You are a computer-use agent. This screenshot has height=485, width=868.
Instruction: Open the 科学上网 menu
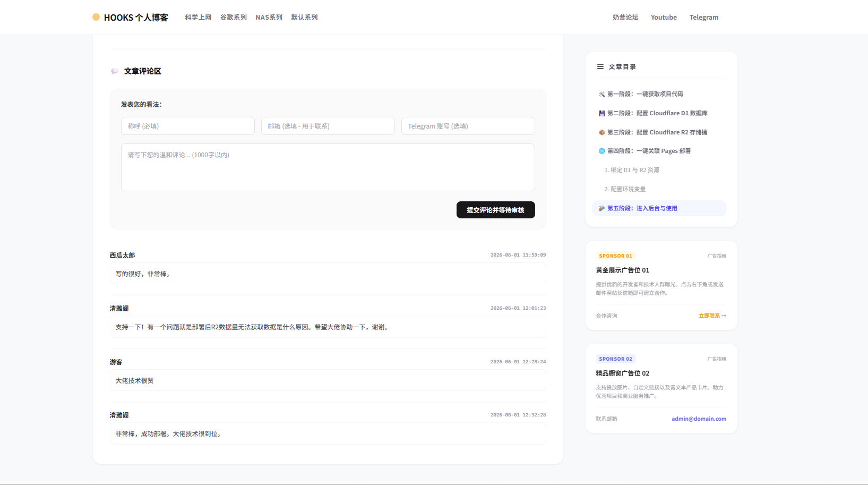198,18
